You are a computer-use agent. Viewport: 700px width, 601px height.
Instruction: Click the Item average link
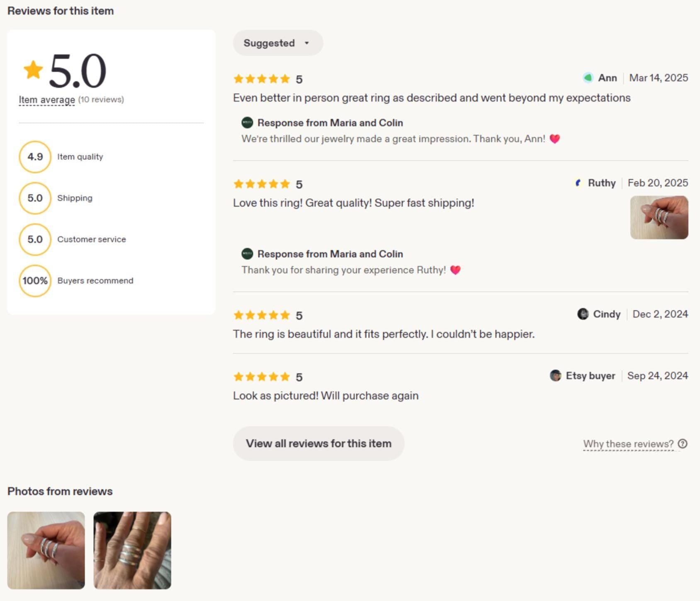tap(47, 100)
